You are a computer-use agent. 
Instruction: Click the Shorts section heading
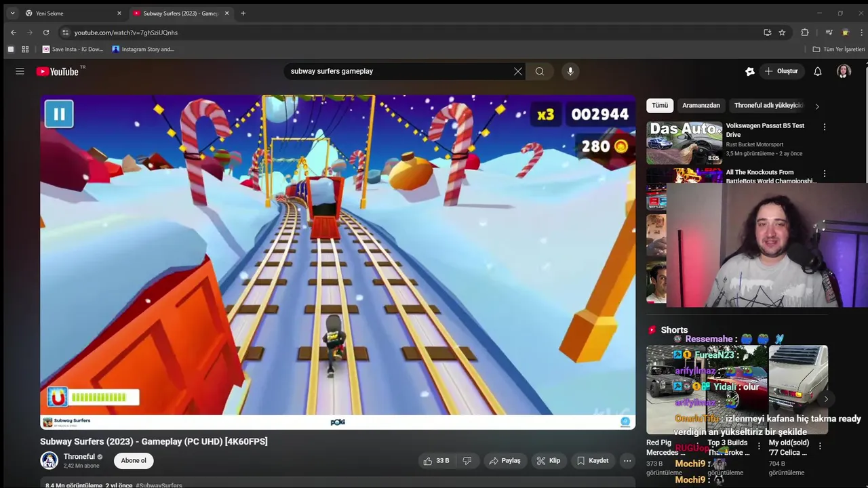[674, 330]
